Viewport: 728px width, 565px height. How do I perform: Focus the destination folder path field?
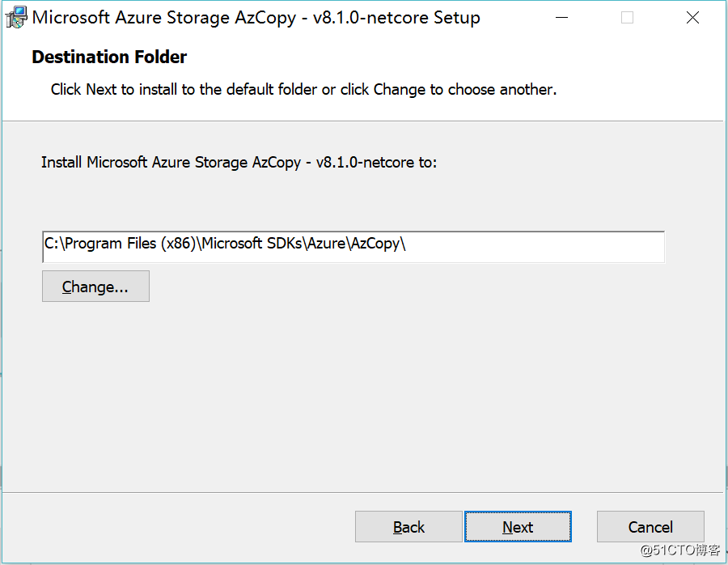tap(353, 247)
